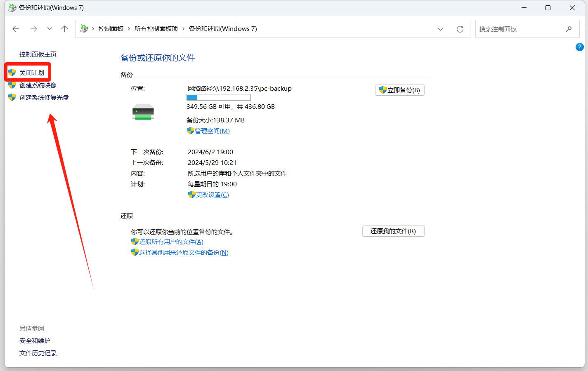
Task: Click the forward navigation arrow
Action: [x=34, y=29]
